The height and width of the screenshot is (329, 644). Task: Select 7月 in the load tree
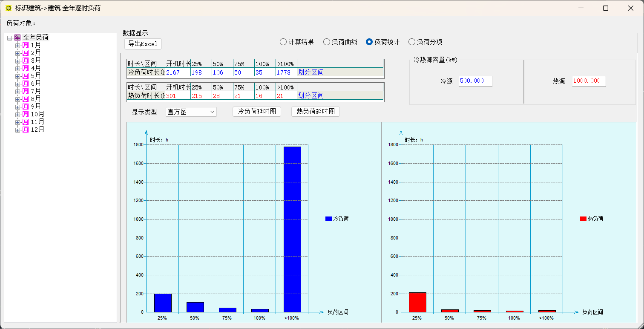[36, 91]
